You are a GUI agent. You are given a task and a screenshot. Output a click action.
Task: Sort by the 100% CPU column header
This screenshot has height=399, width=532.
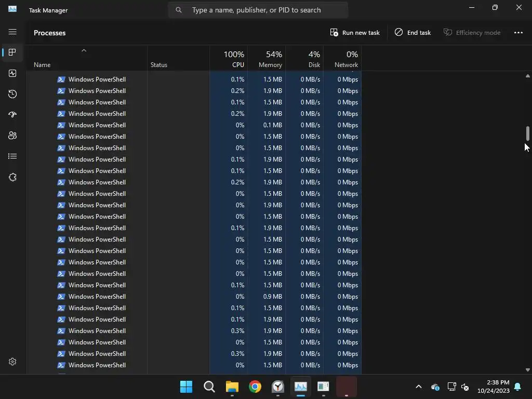tap(229, 59)
